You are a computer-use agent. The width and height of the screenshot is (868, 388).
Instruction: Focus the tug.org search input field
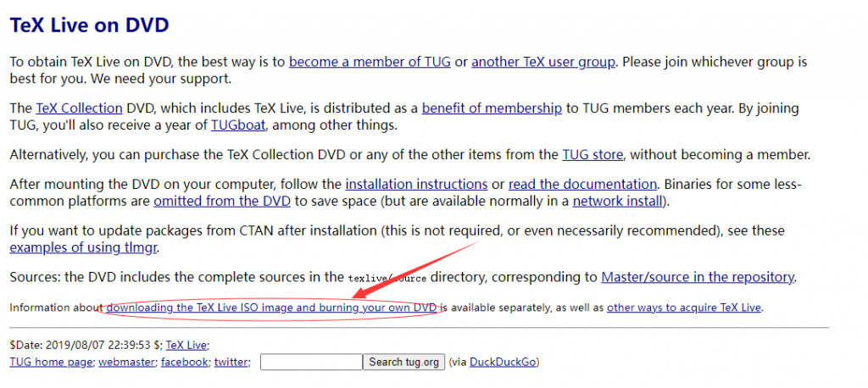point(311,362)
